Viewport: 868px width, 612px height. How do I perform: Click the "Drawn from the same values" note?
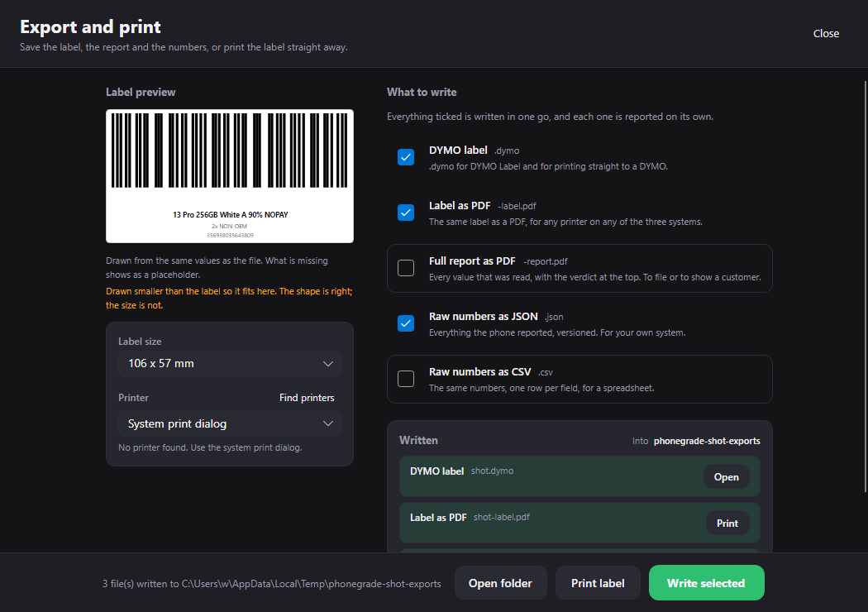click(217, 267)
